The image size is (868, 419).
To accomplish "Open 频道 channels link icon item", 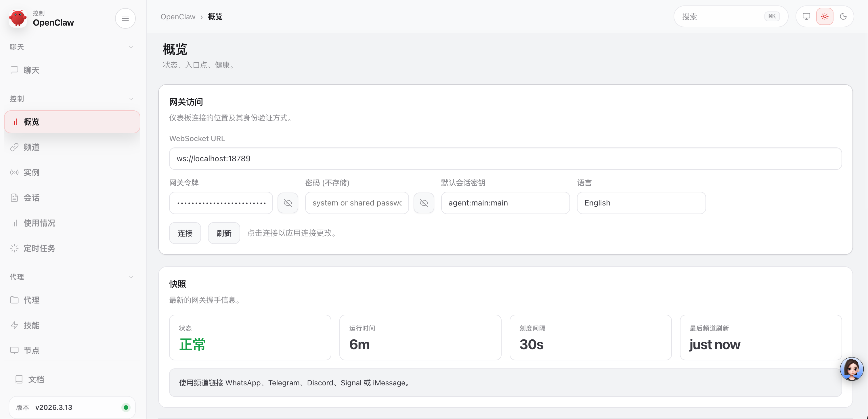I will point(31,147).
